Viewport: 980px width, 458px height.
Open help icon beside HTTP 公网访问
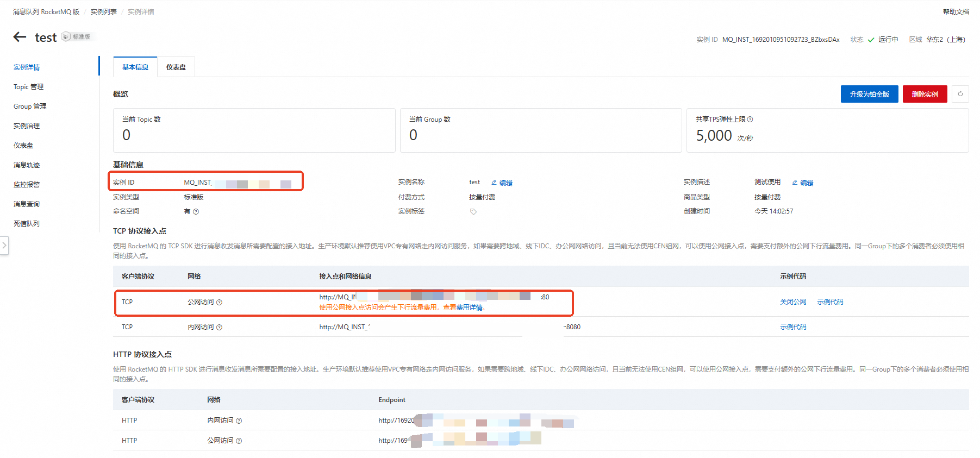239,441
